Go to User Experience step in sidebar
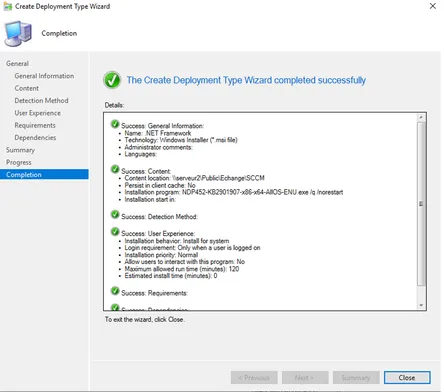The image size is (444, 392). click(x=38, y=113)
